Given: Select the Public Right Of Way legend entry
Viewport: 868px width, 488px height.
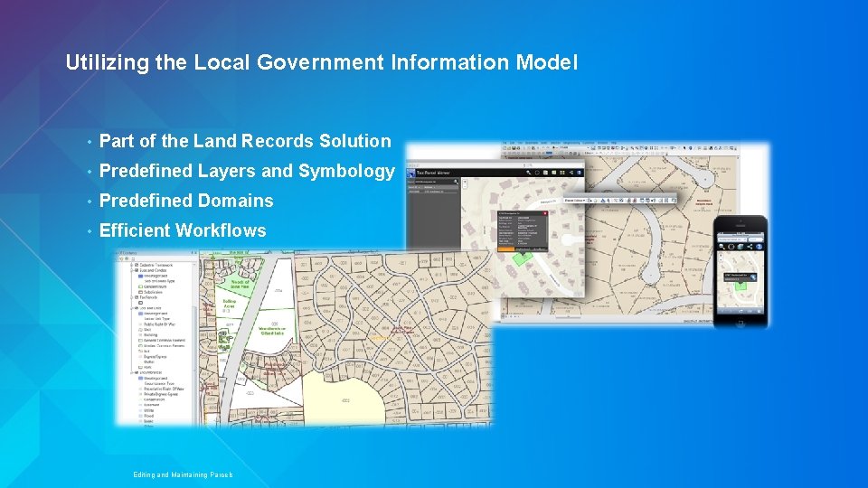Looking at the screenshot, I should pyautogui.click(x=157, y=324).
